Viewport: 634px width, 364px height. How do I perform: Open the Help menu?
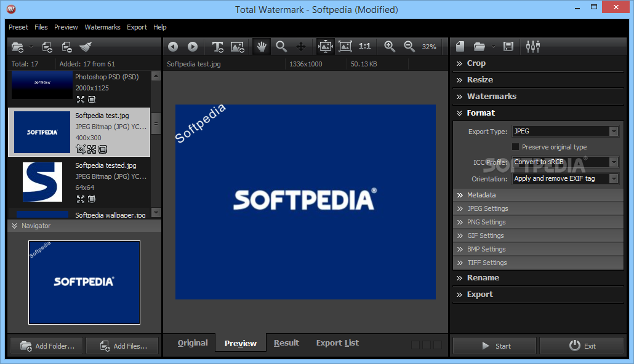coord(159,27)
